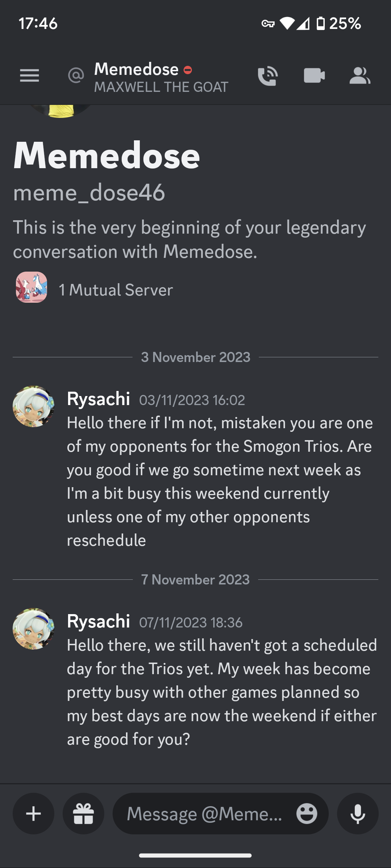
Task: Start a video call with Memedose
Action: [x=314, y=76]
